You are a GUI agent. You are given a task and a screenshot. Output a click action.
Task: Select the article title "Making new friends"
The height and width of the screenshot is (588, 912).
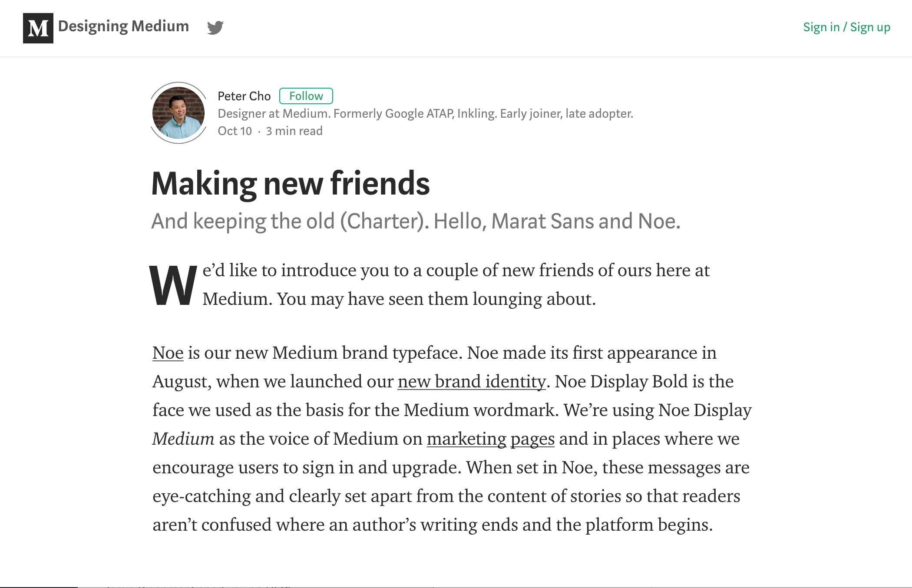tap(290, 184)
